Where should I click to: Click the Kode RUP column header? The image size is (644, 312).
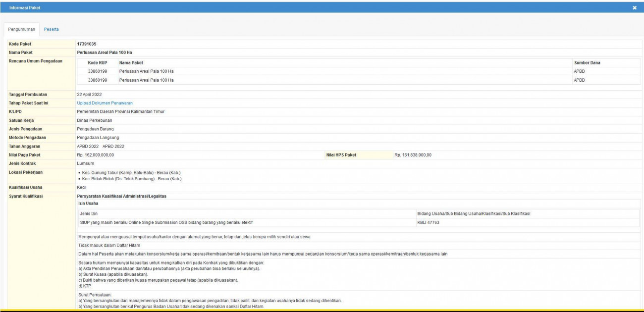pos(97,63)
